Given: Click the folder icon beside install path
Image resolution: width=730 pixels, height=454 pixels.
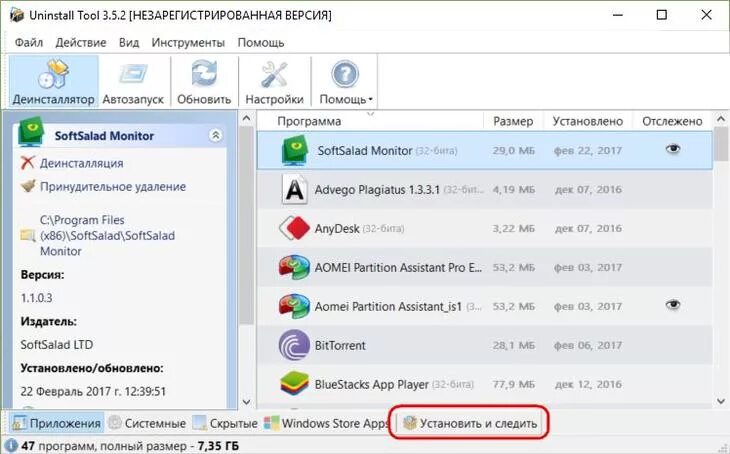Looking at the screenshot, I should pyautogui.click(x=28, y=235).
